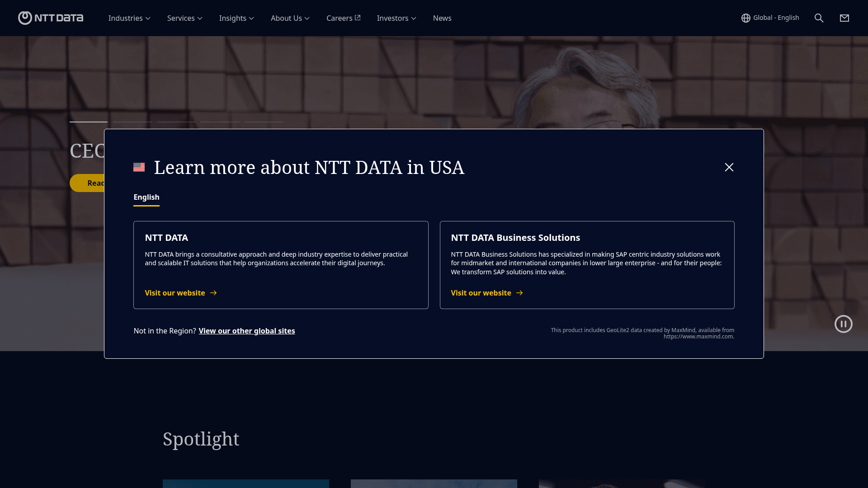This screenshot has width=868, height=488.
Task: Open the search icon in the header
Action: click(x=819, y=18)
